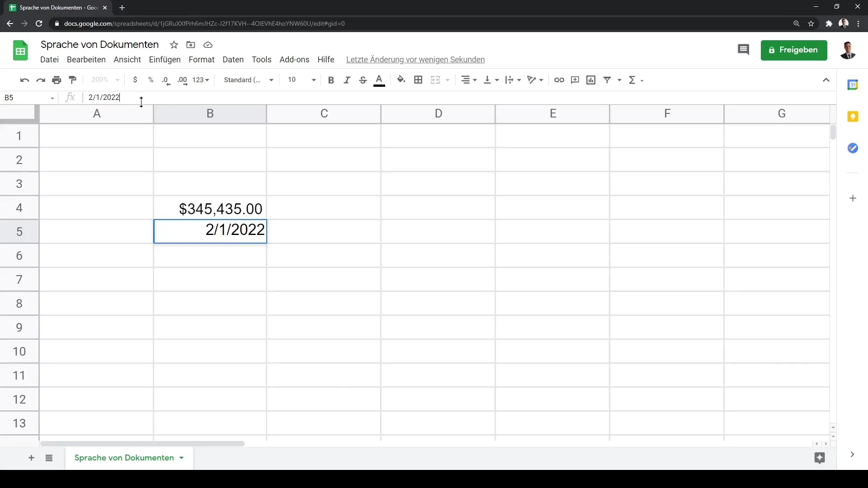Open the Datei menu

[x=49, y=59]
